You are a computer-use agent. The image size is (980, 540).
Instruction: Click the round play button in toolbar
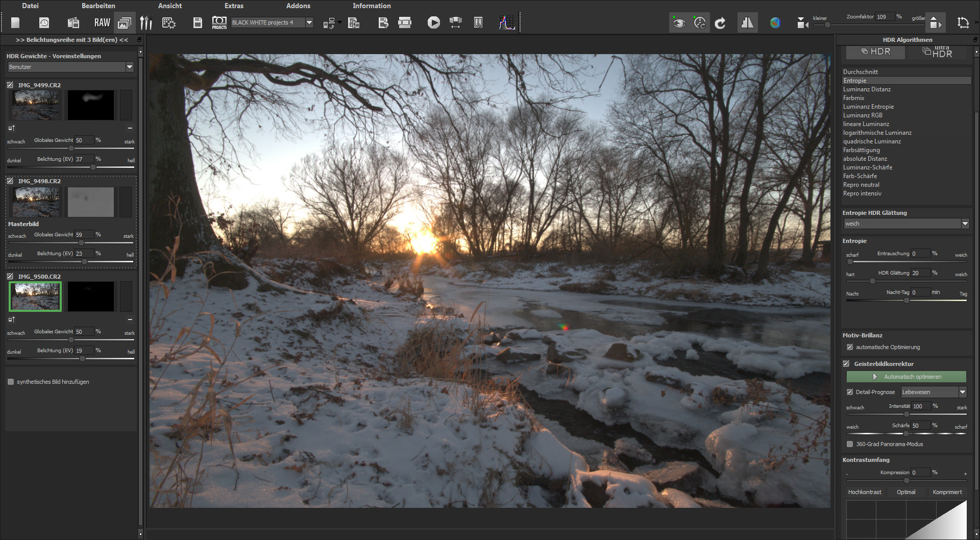(433, 22)
